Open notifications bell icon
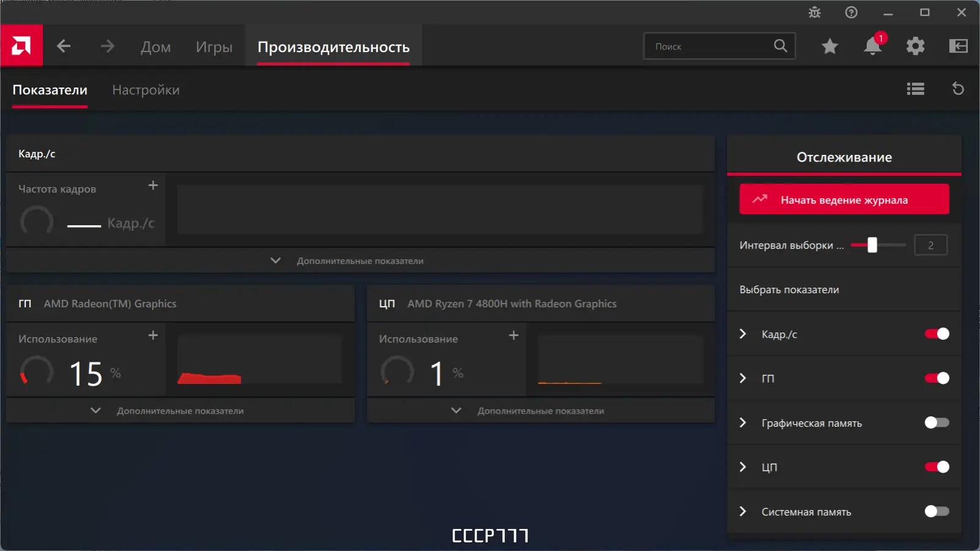Viewport: 980px width, 551px height. [873, 46]
